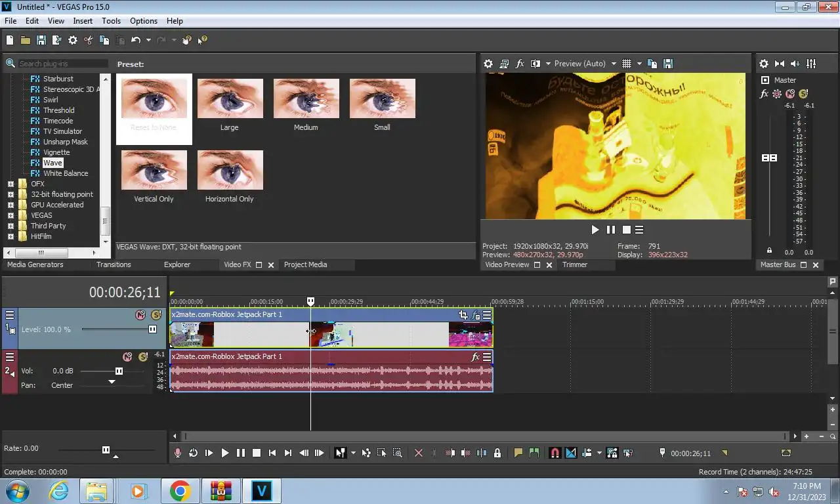Solo audio track 2
The width and height of the screenshot is (840, 504).
click(x=143, y=357)
